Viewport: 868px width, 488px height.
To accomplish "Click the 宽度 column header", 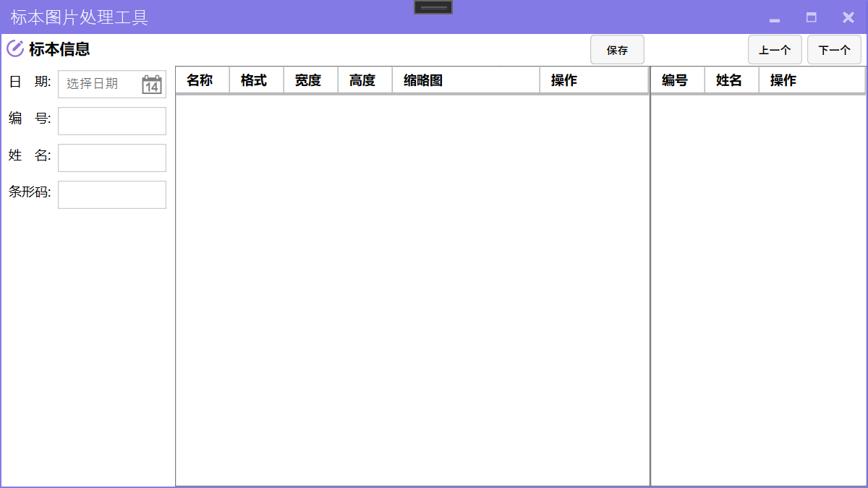I will 310,80.
